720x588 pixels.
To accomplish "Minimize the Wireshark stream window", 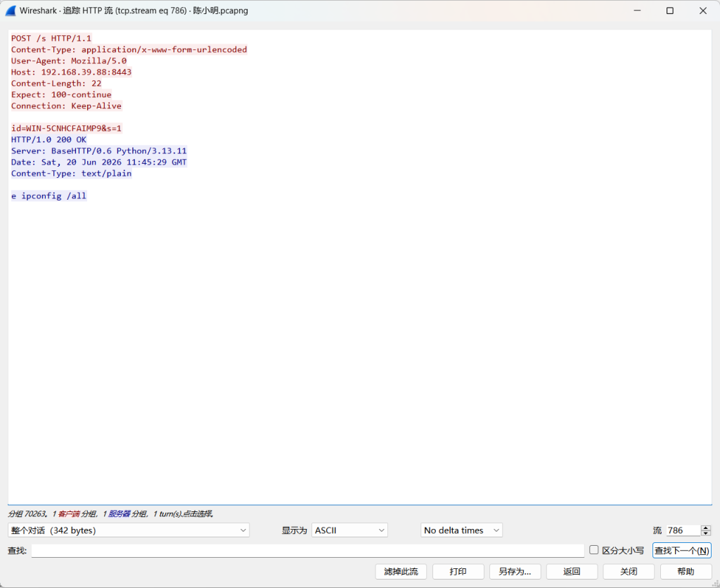I will click(637, 11).
